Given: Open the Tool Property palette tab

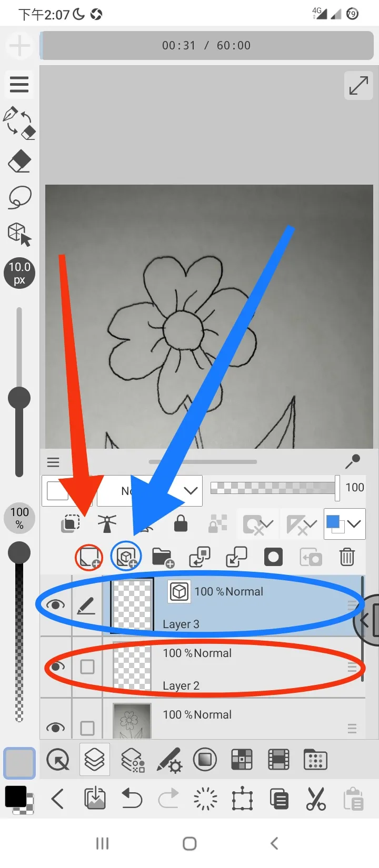Looking at the screenshot, I should click(169, 760).
